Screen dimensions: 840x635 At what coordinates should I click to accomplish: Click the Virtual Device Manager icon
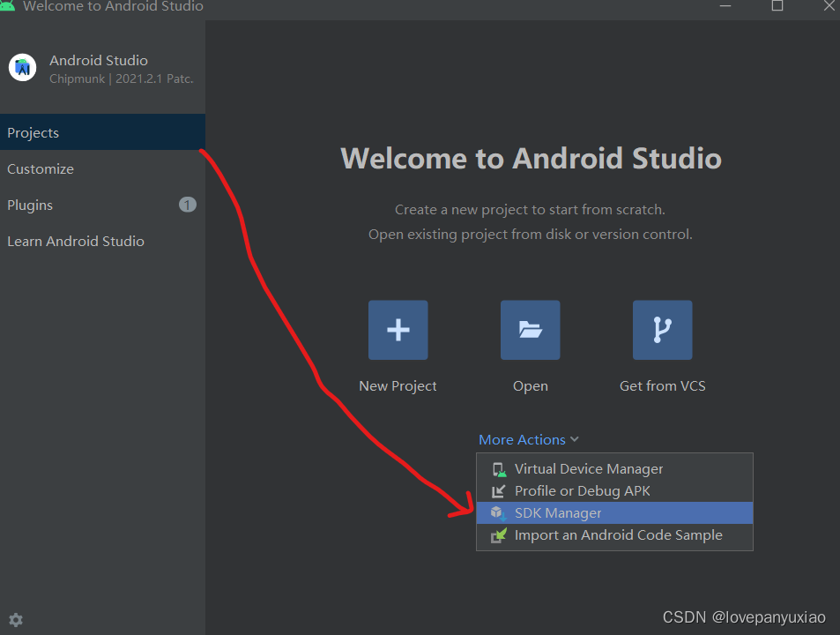(499, 469)
